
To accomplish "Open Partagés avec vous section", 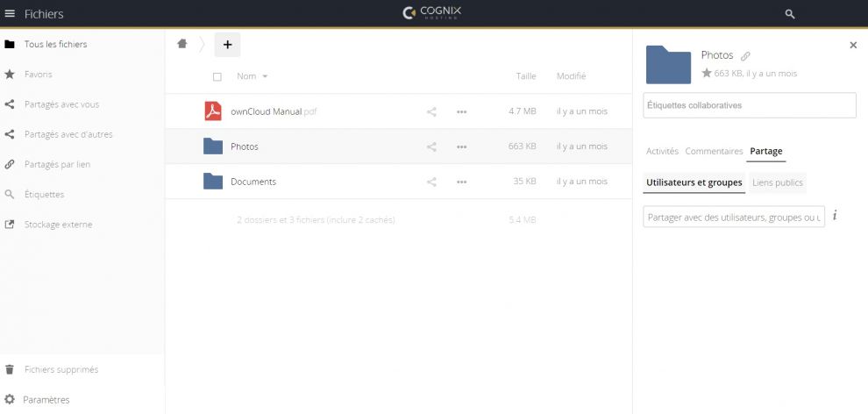I will 61,104.
